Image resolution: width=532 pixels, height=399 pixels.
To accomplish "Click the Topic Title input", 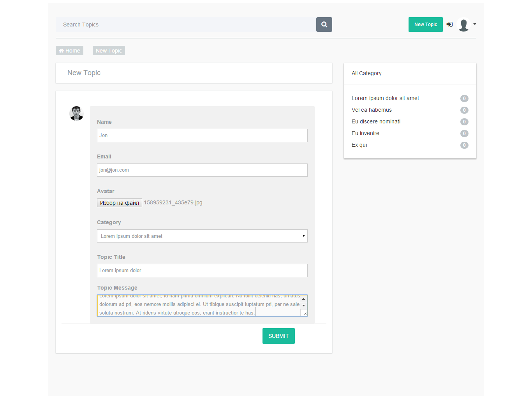I will click(x=202, y=271).
